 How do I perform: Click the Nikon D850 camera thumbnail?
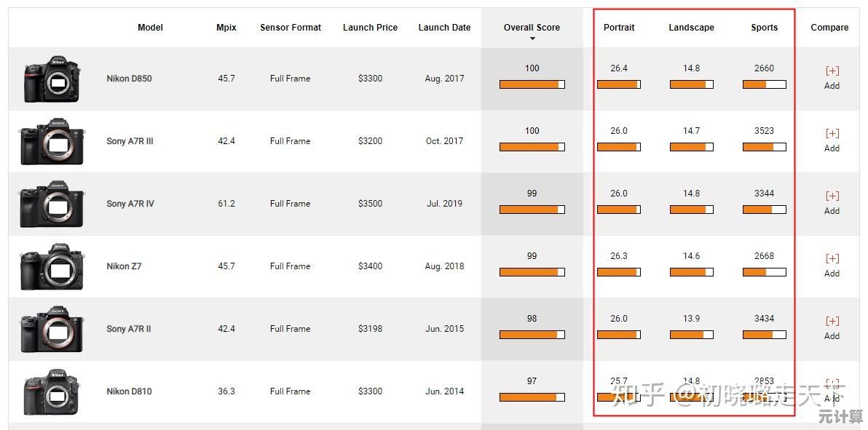point(51,79)
